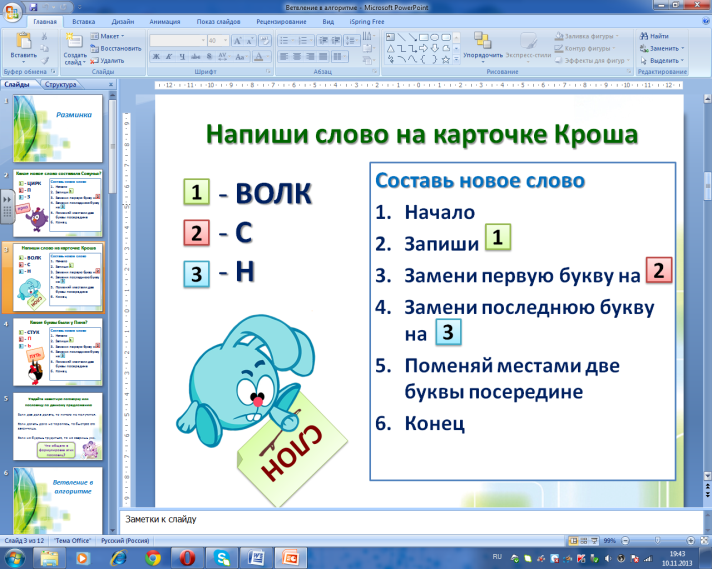Open Microsoft Word from the taskbar
Screen dimensions: 712x569
pyautogui.click(x=257, y=558)
